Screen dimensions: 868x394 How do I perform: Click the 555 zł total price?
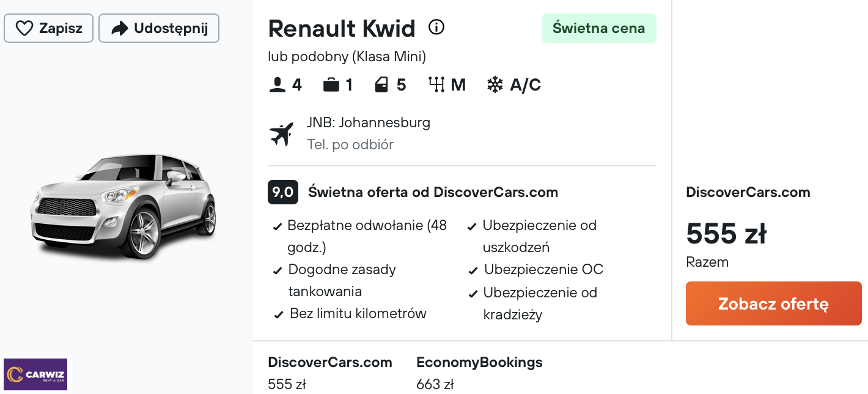click(726, 234)
